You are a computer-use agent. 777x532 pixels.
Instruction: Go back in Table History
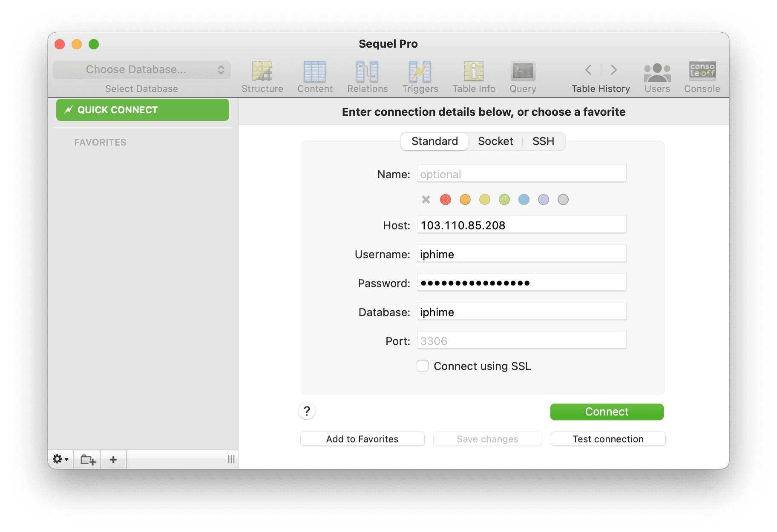click(588, 70)
